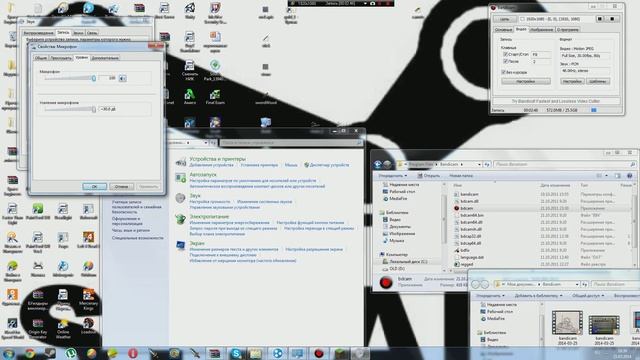Click Музыка library in Explorer sidebar
Image resolution: width=640 pixels, height=360 pixels.
tap(396, 241)
